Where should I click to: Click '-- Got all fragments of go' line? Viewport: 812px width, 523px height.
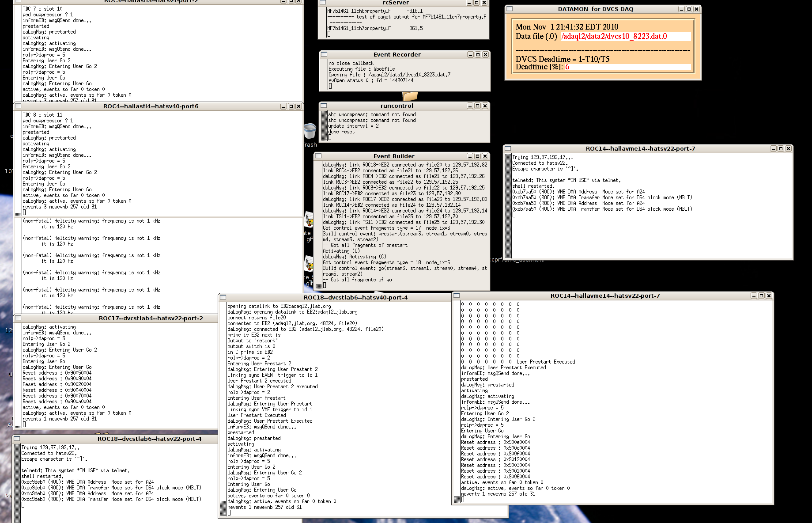tap(357, 280)
